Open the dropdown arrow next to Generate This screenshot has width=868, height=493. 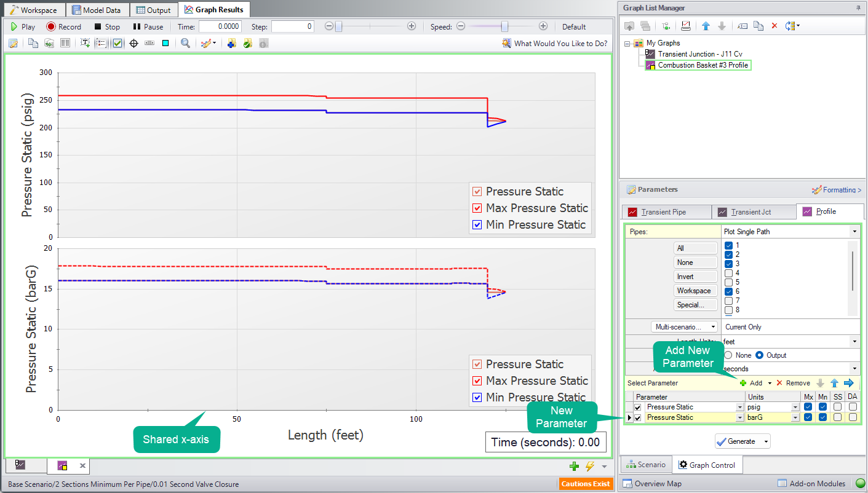[766, 441]
